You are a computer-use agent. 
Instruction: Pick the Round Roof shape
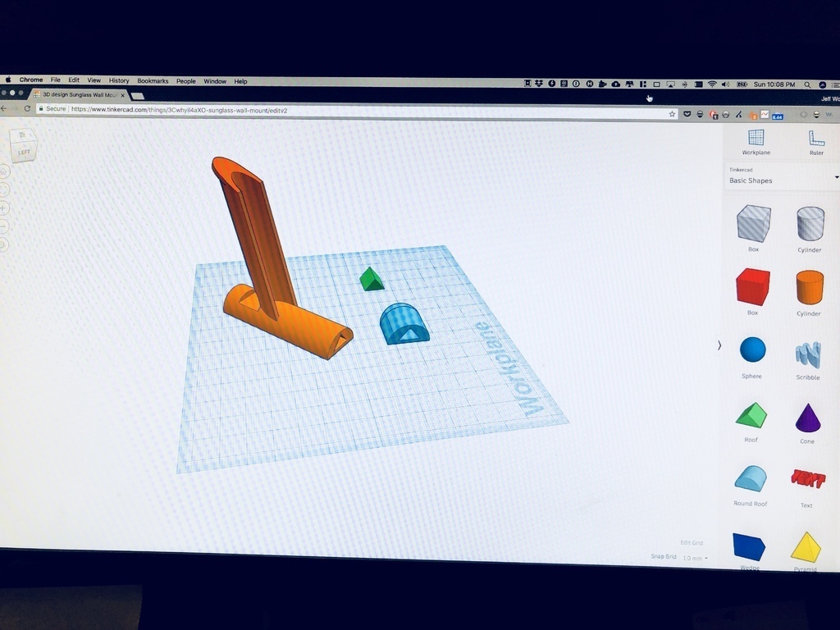click(x=751, y=479)
